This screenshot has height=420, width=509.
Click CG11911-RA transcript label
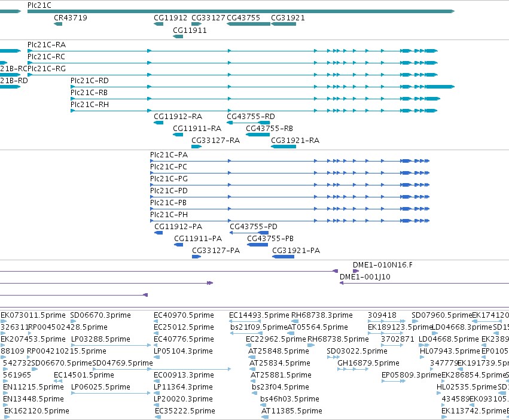click(197, 128)
